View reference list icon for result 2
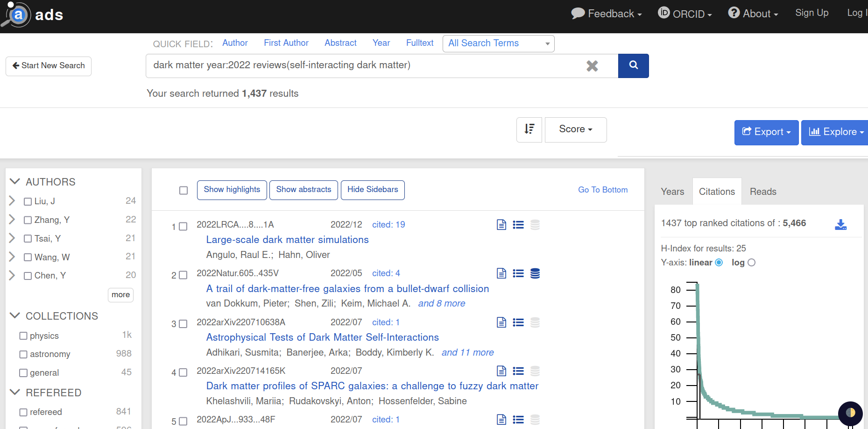868x429 pixels. coord(518,273)
